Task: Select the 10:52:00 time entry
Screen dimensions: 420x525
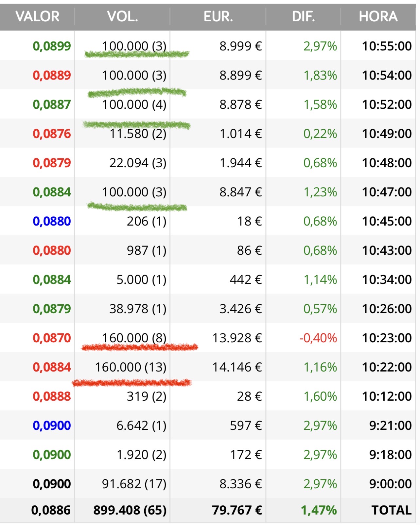Action: (x=387, y=104)
